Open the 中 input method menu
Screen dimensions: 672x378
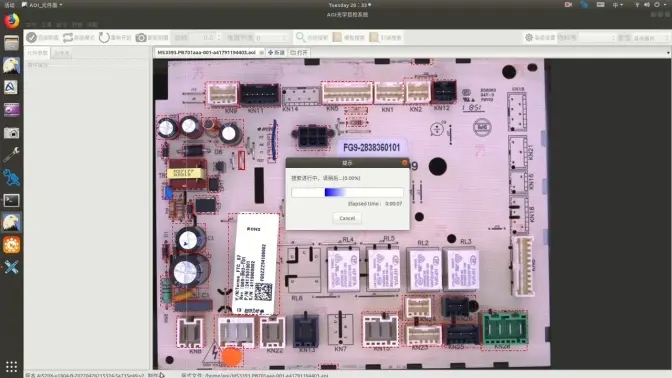[x=618, y=5]
